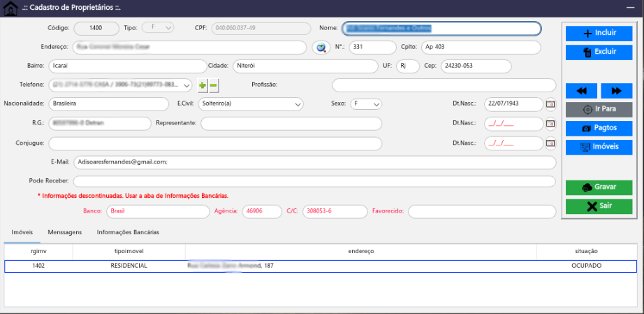Screen dimensions: 644x314
Task: Remove a phone with the green minus icon
Action: pos(214,85)
